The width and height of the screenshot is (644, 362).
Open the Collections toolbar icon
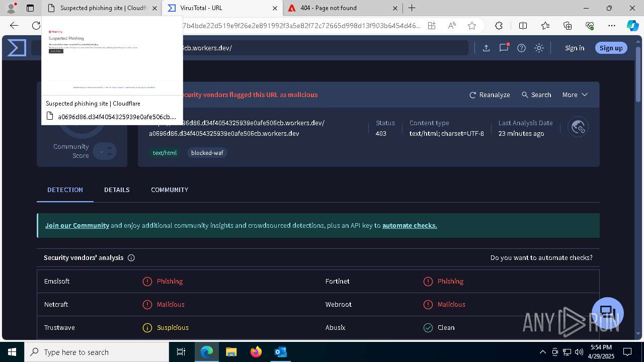coord(568,26)
